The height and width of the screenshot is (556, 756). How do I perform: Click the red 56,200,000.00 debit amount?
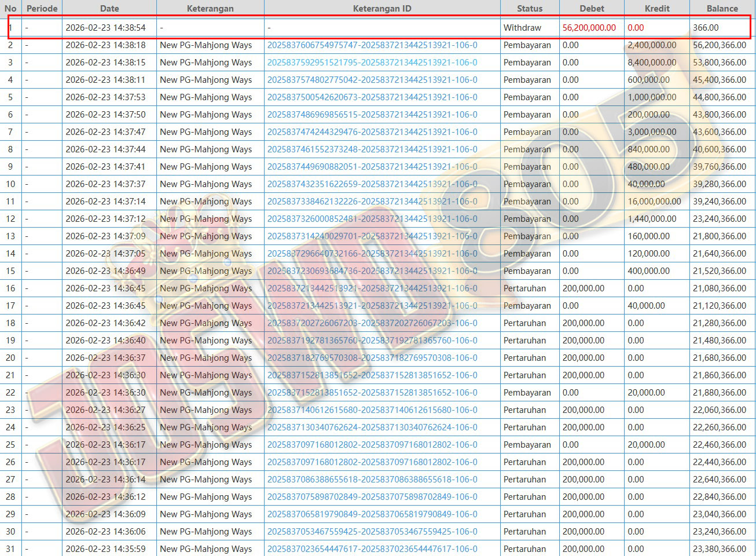pos(589,28)
